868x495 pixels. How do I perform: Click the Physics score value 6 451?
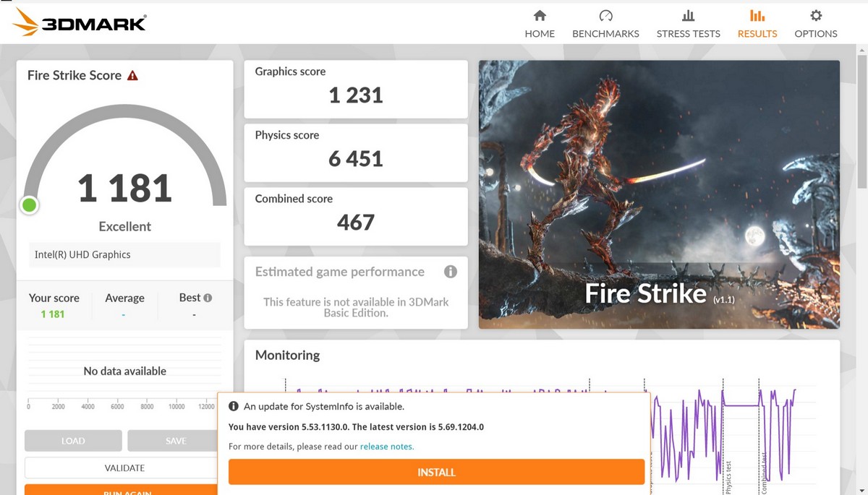point(356,159)
